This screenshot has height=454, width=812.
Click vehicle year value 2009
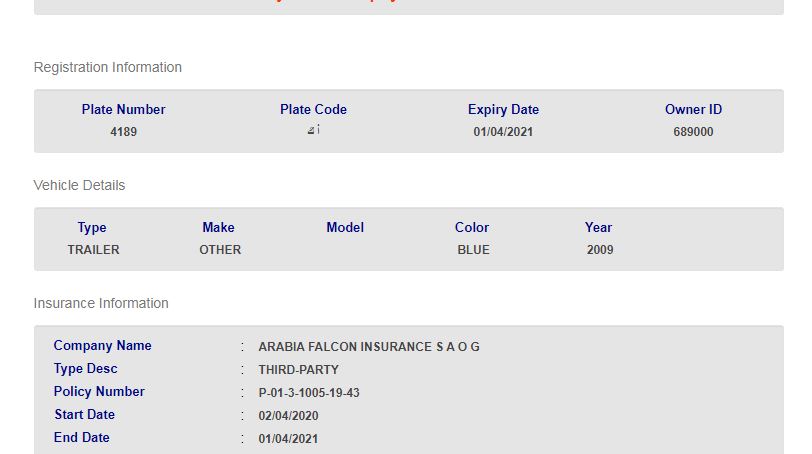pos(600,250)
